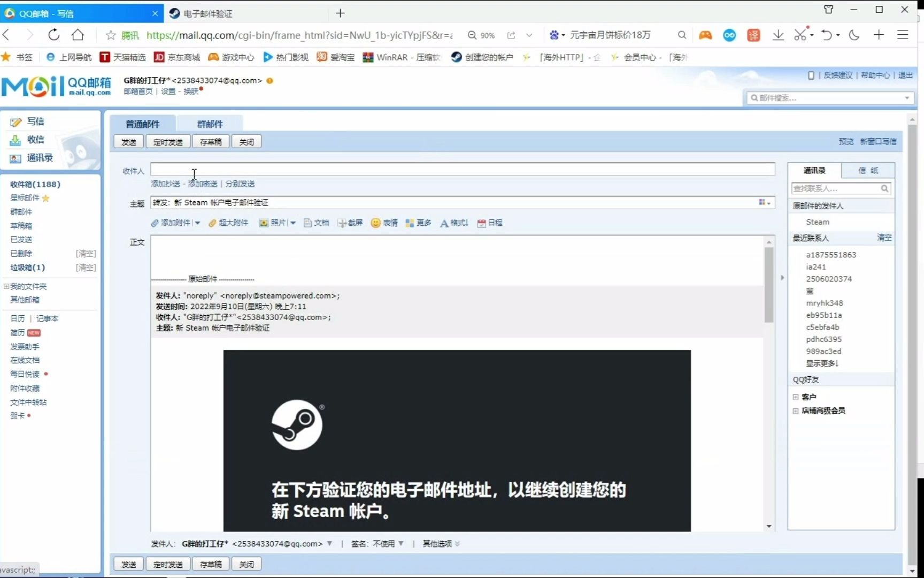The image size is (924, 578).
Task: Open a new browser tab
Action: click(x=340, y=13)
